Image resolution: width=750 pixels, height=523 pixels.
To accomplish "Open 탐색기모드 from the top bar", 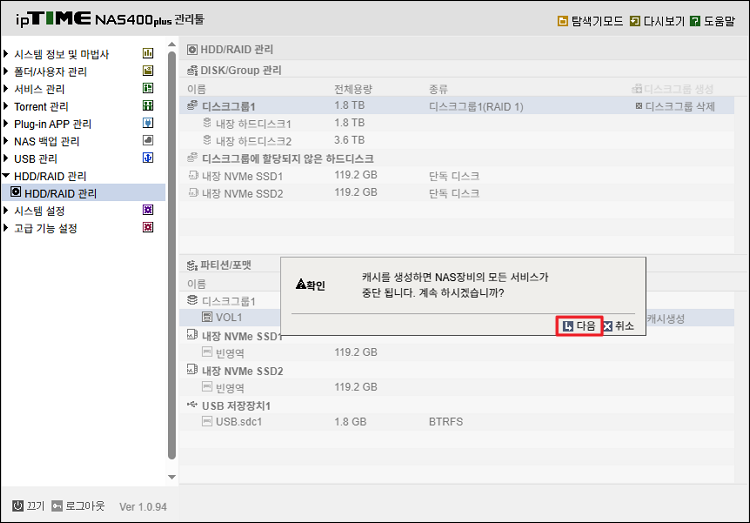I will [x=590, y=20].
